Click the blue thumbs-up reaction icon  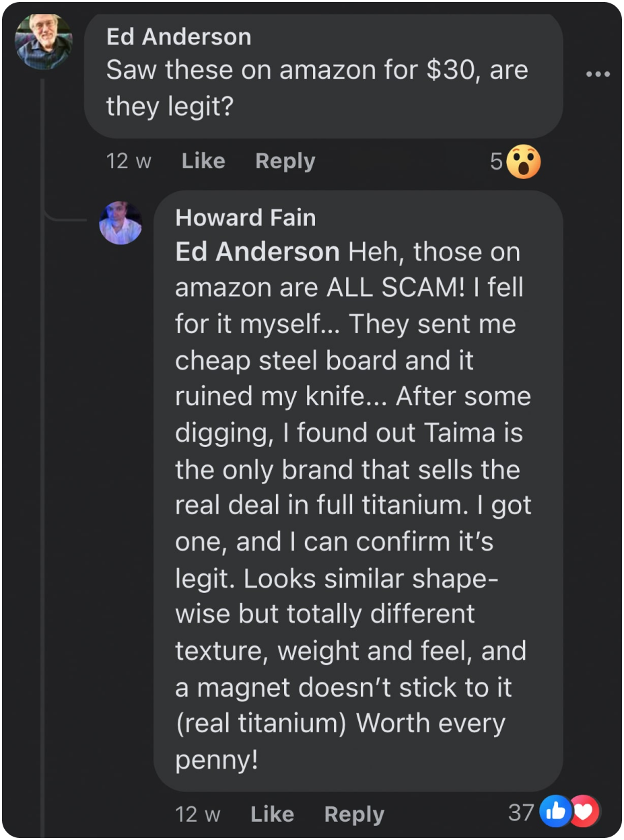[556, 813]
